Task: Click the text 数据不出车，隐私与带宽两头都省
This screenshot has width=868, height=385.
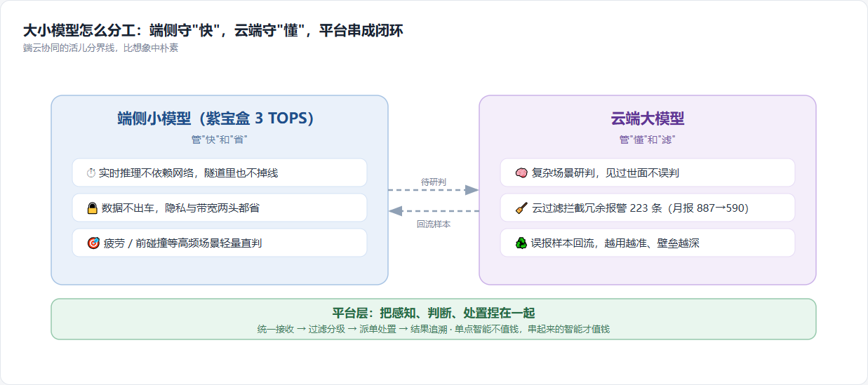Action: pyautogui.click(x=181, y=208)
